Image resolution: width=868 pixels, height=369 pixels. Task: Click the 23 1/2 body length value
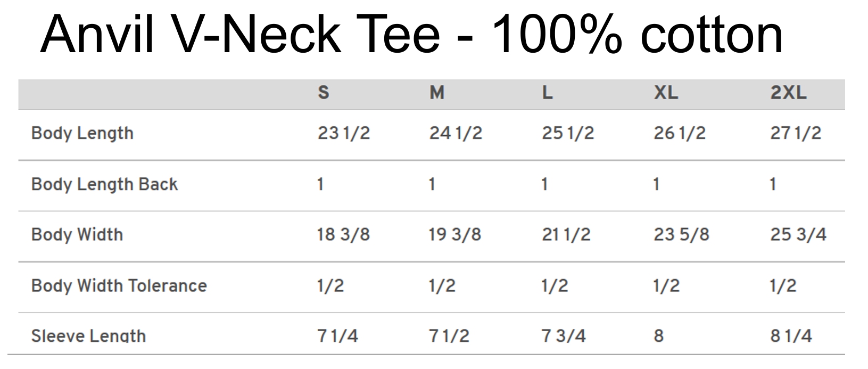tap(343, 133)
